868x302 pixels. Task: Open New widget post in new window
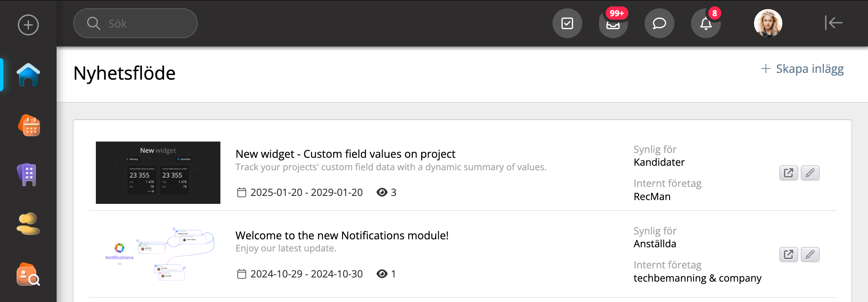(788, 173)
